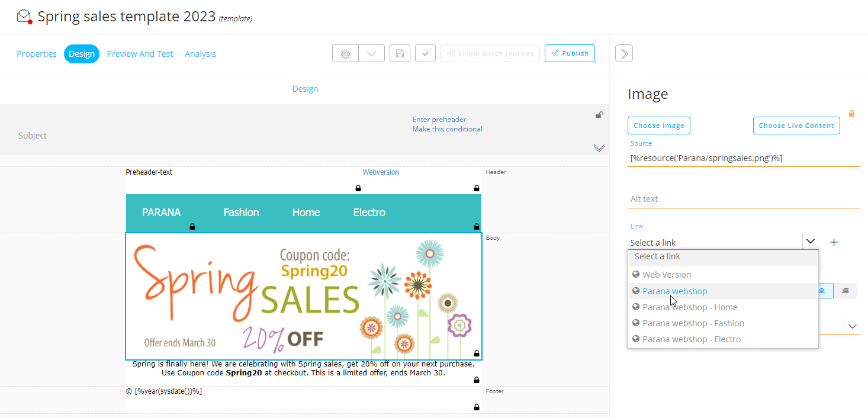Viewport: 868px width, 418px height.
Task: Click the email template icon beside the title
Action: [x=24, y=17]
